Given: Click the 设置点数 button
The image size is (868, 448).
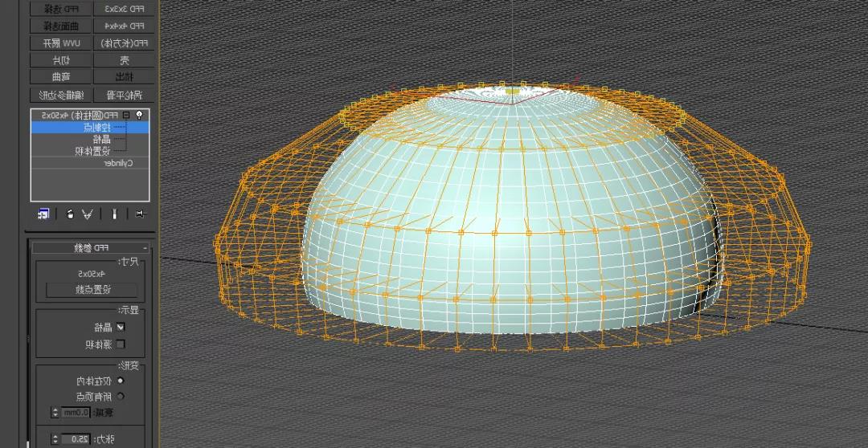Looking at the screenshot, I should coord(91,290).
